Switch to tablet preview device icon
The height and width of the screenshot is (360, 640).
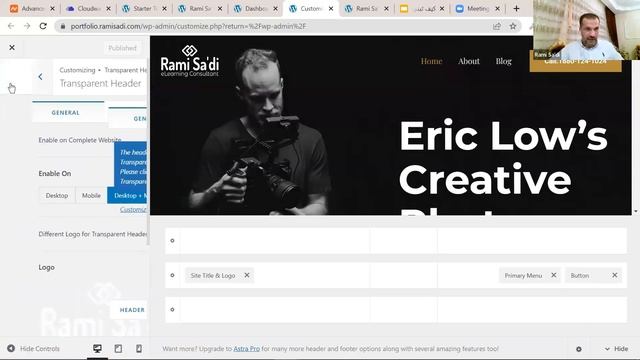(118, 349)
